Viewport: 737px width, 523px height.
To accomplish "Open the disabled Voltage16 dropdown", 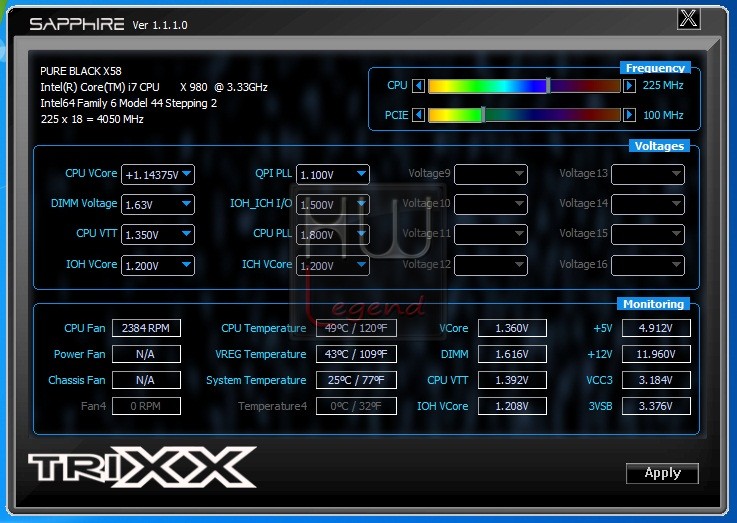I will point(648,265).
